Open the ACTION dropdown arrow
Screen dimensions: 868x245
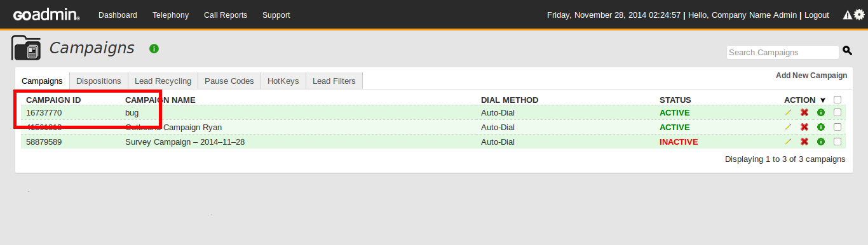[x=823, y=100]
